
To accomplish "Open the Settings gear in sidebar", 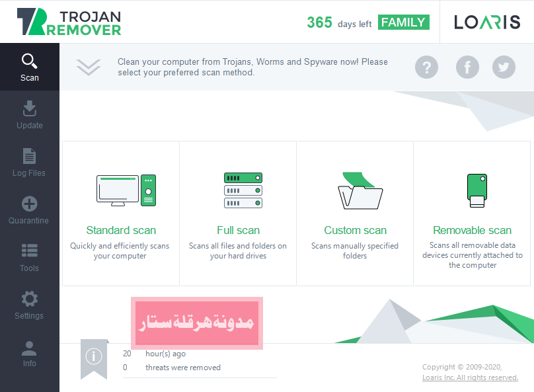I will click(x=30, y=305).
